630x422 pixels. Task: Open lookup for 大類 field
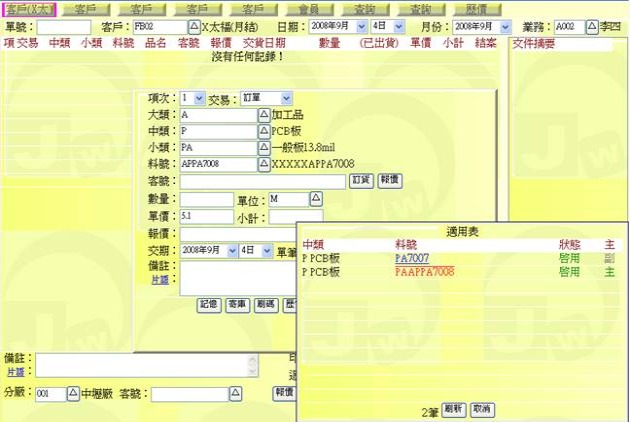[x=264, y=115]
